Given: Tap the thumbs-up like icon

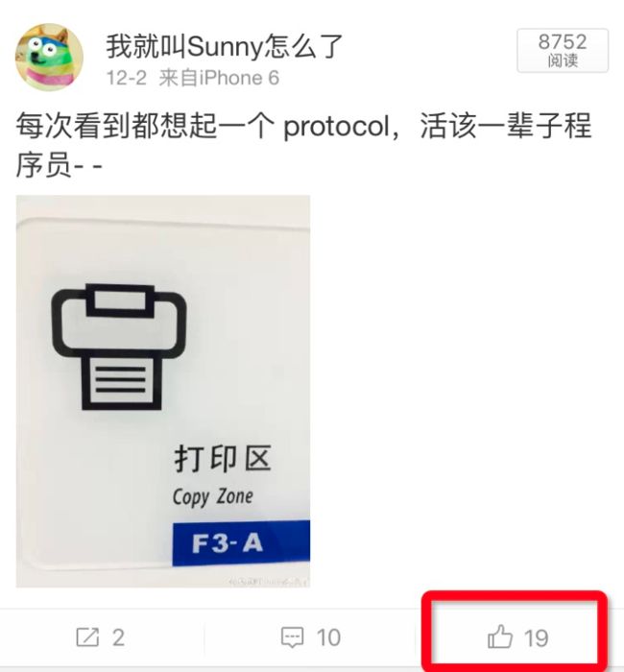Looking at the screenshot, I should click(x=500, y=636).
